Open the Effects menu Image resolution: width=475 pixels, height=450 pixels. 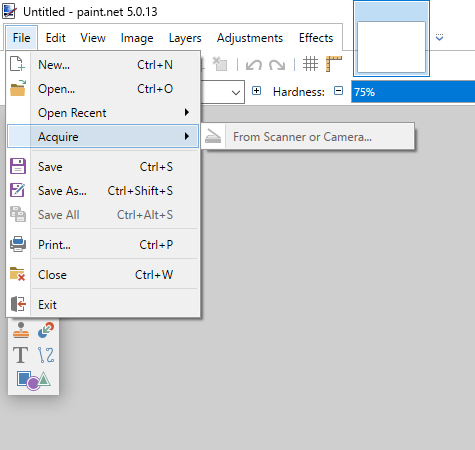click(316, 38)
